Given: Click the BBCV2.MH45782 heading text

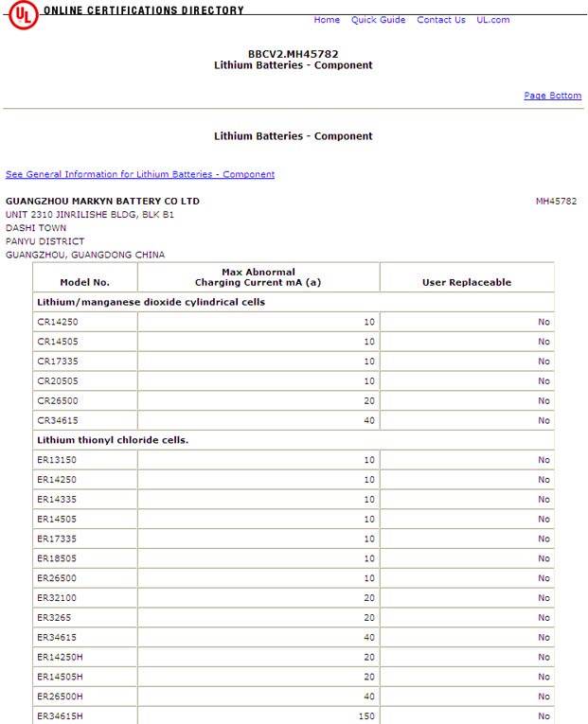Looking at the screenshot, I should click(293, 54).
